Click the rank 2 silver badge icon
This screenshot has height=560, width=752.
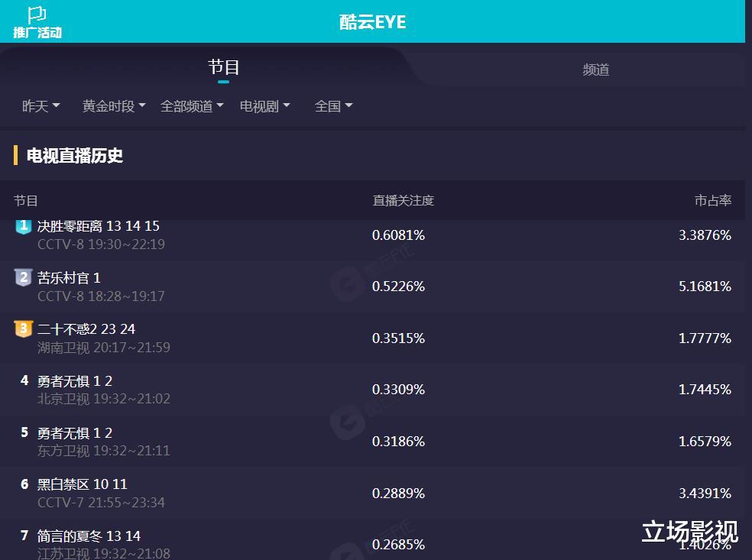click(24, 277)
